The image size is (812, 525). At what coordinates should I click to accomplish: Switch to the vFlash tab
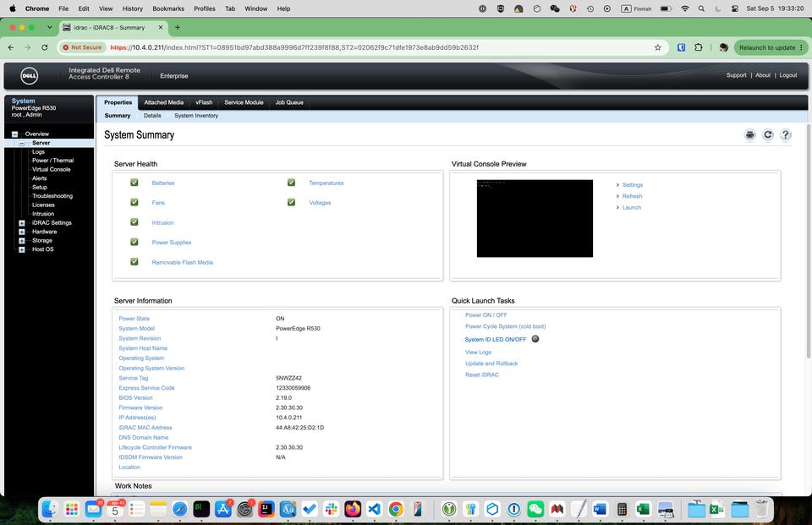click(204, 102)
